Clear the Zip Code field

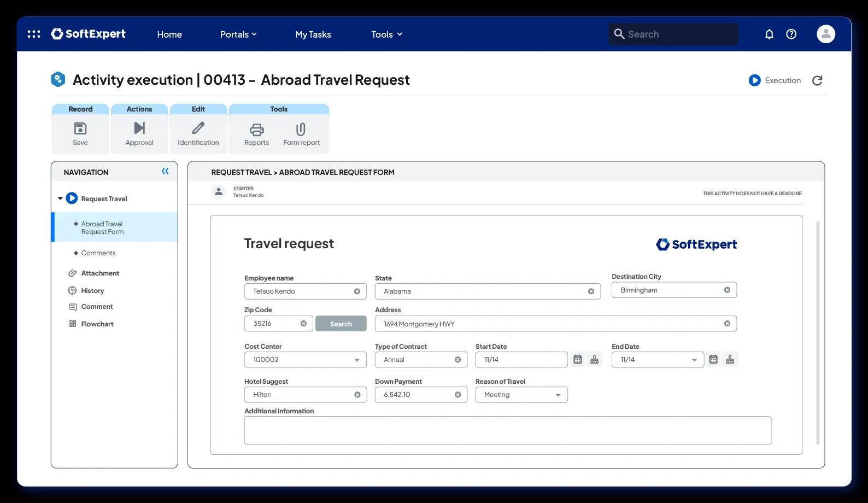[303, 324]
